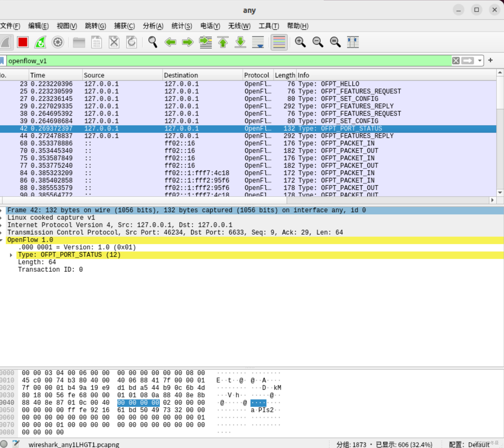The image size is (504, 448).
Task: Click the resize columns to fit icon
Action: click(x=353, y=42)
